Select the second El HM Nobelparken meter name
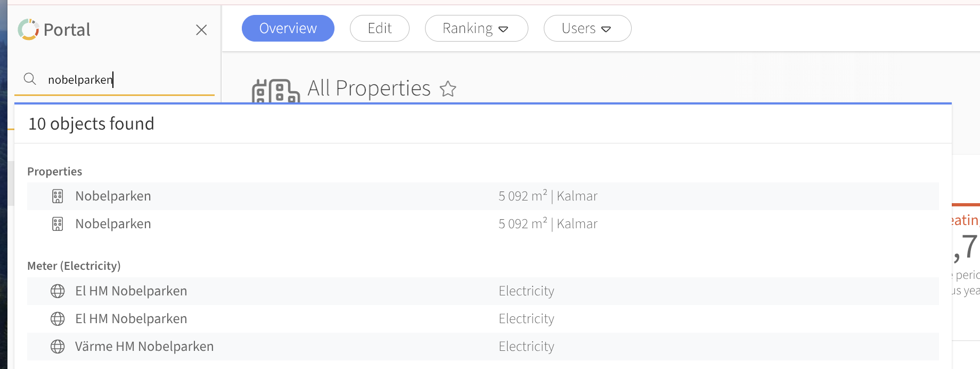The image size is (980, 369). (131, 319)
